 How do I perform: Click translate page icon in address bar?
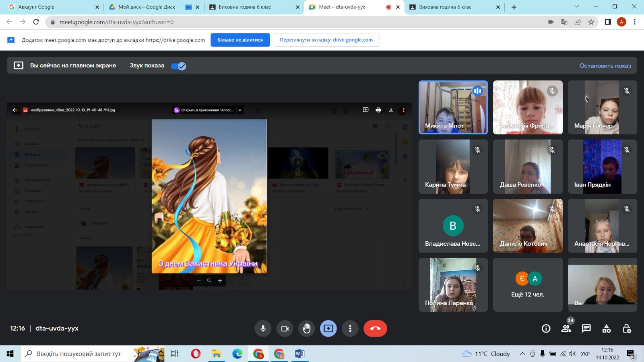pyautogui.click(x=564, y=22)
